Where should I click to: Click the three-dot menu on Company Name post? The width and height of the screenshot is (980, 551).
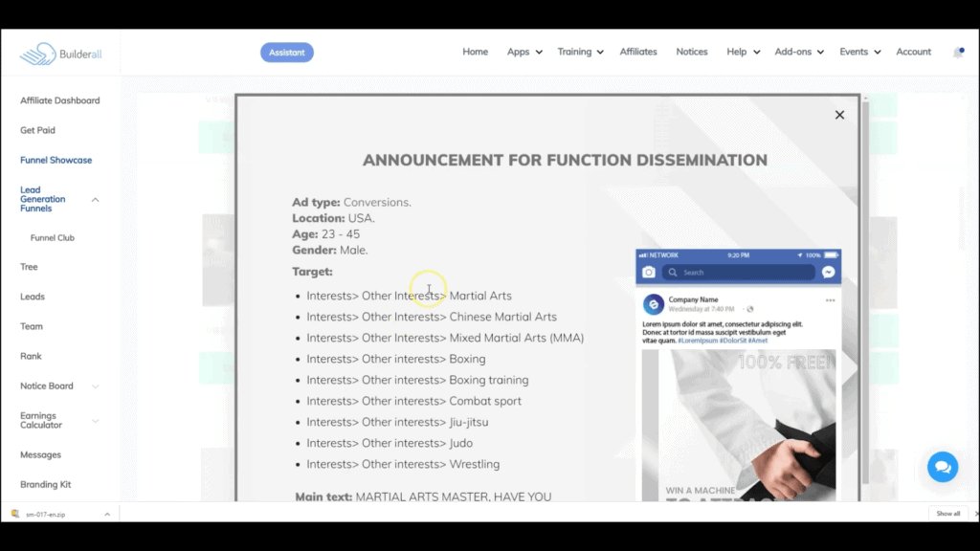click(830, 300)
